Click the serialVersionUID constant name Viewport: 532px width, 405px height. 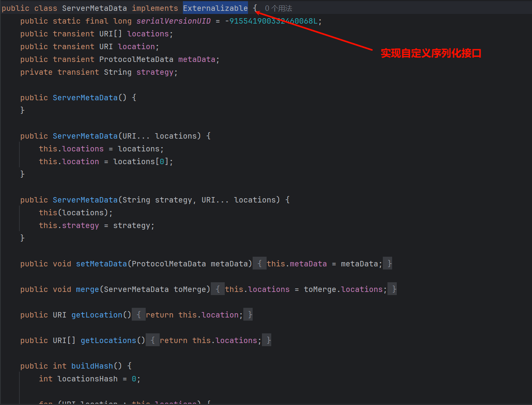[x=173, y=21]
